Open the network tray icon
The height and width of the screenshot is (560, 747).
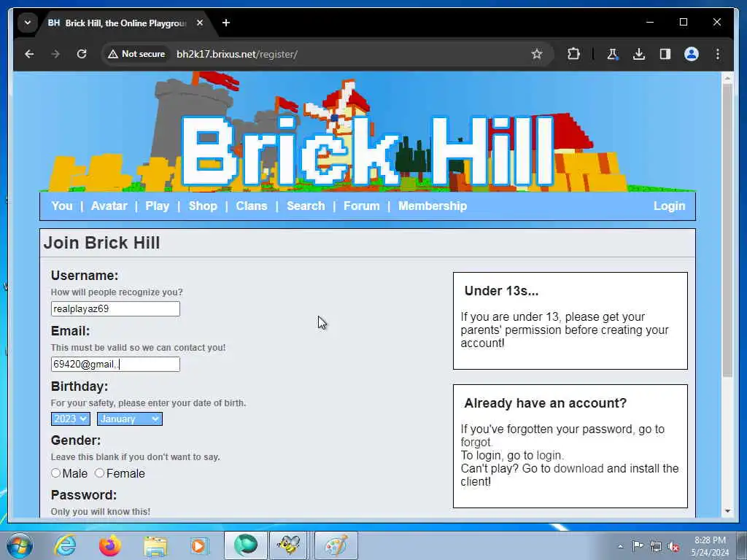coord(656,547)
